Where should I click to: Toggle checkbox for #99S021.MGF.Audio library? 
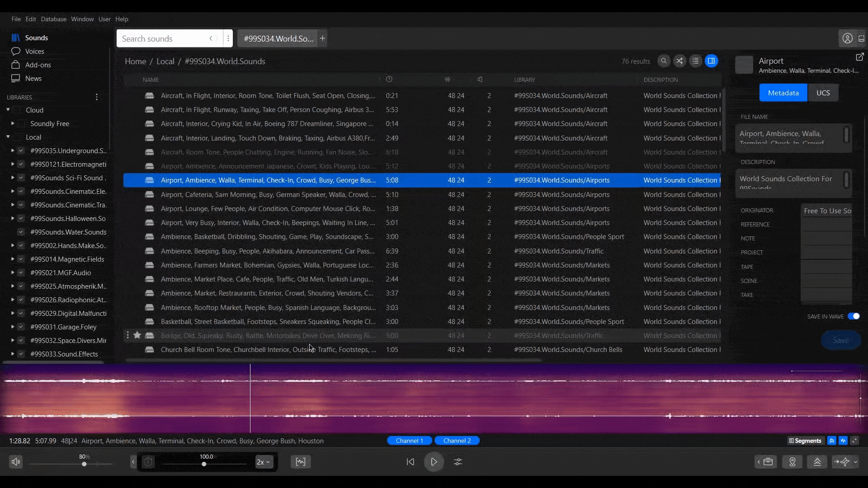[x=21, y=272]
